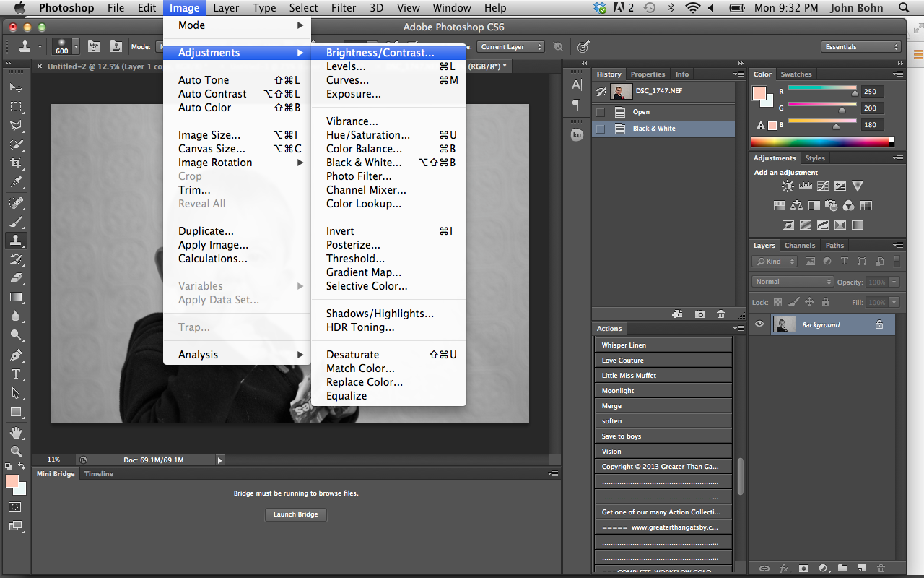This screenshot has width=924, height=578.
Task: Add a Brightness/Contrast adjustment from panel
Action: tap(788, 186)
